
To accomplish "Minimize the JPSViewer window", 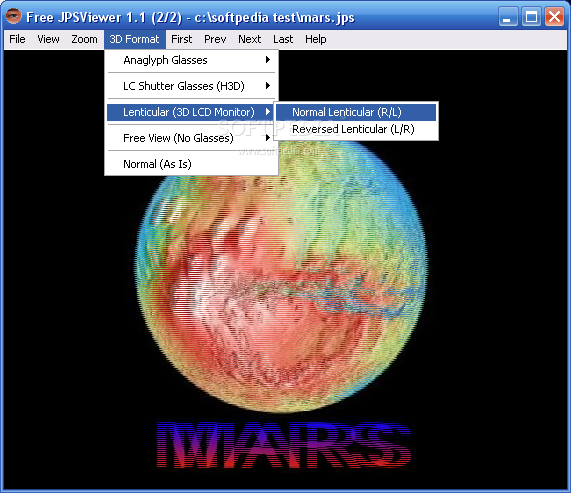I will [x=508, y=17].
